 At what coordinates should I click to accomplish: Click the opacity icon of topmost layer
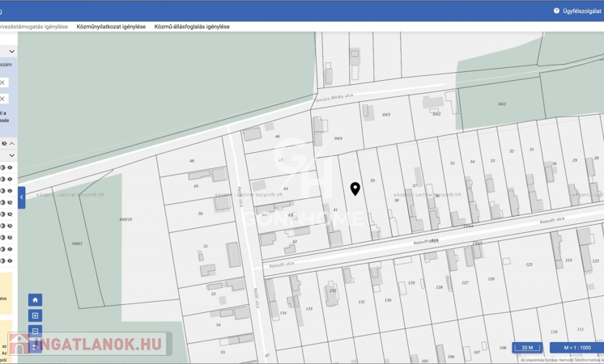click(3, 167)
